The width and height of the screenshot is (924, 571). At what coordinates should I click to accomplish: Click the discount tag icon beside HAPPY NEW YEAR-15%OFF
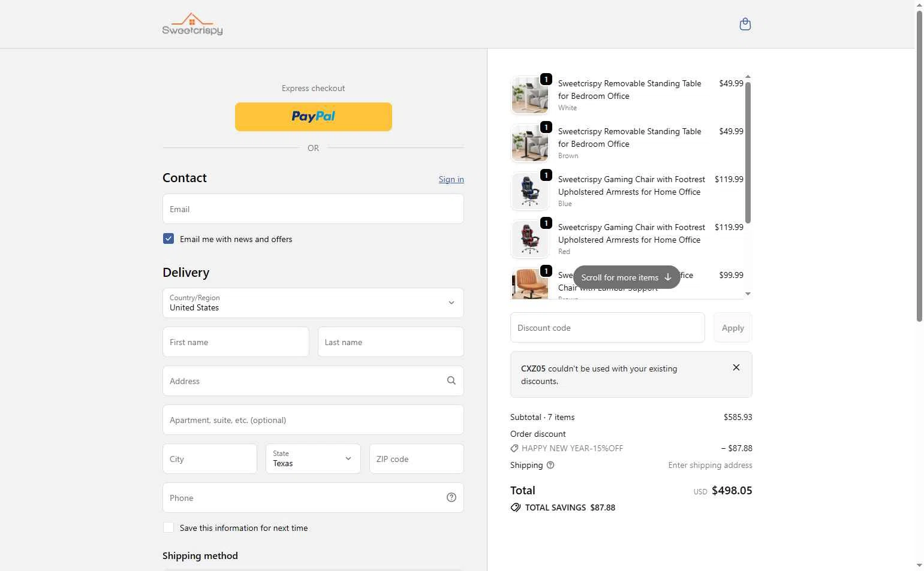coord(514,448)
